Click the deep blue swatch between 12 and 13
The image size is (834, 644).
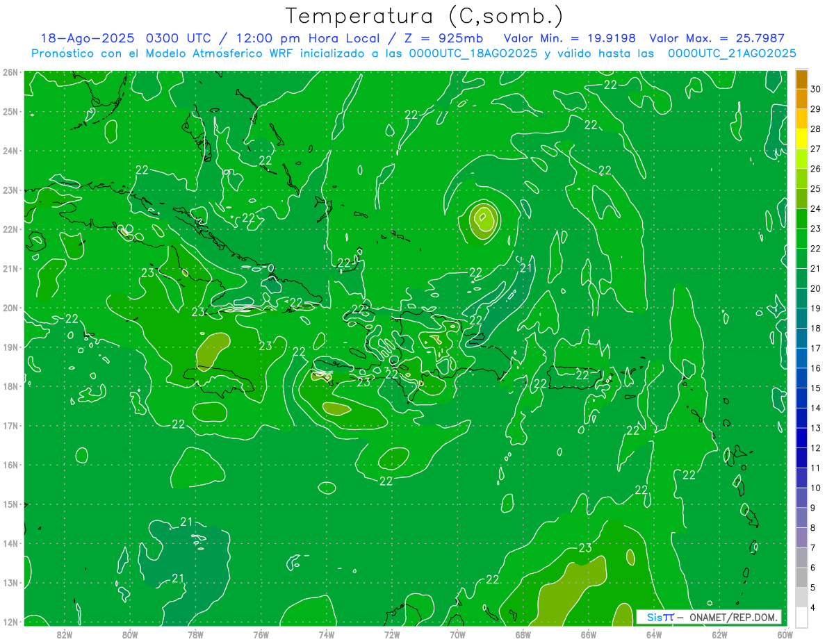pyautogui.click(x=801, y=438)
